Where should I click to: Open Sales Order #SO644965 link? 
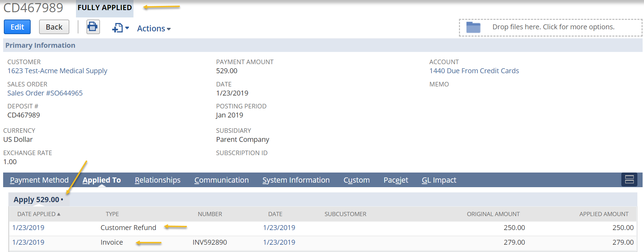(x=45, y=93)
